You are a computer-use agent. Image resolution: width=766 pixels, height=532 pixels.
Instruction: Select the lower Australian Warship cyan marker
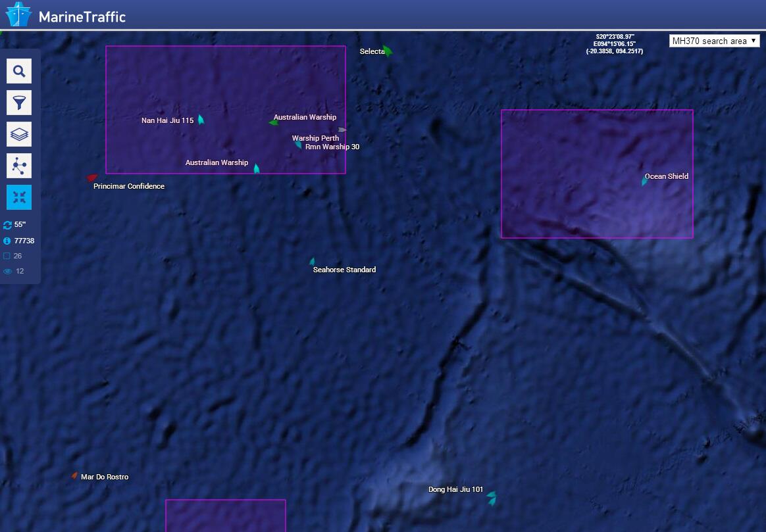[257, 169]
